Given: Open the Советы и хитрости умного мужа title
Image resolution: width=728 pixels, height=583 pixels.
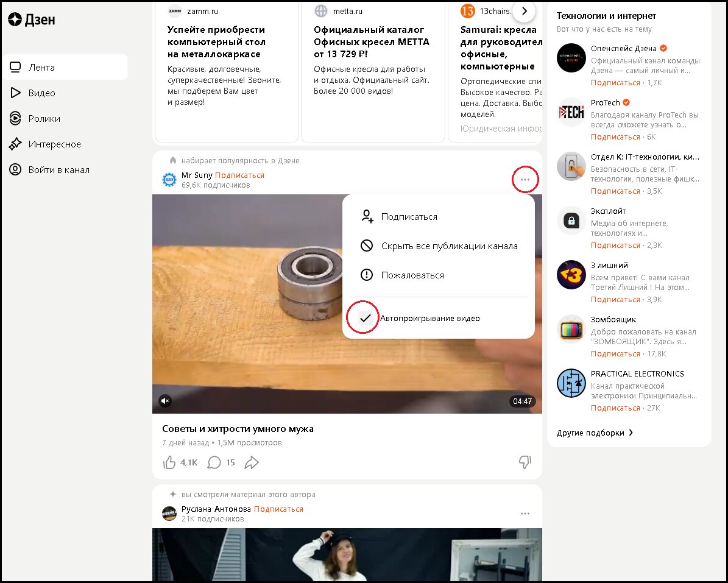Looking at the screenshot, I should (238, 429).
